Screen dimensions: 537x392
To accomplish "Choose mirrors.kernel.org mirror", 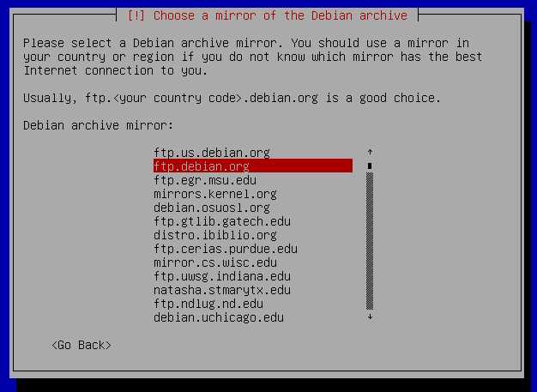I will (215, 194).
